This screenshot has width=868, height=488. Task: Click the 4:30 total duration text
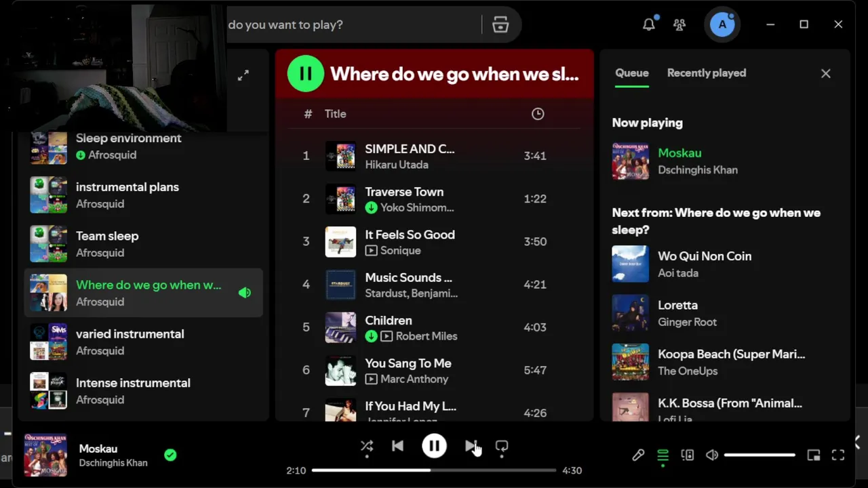tap(572, 470)
